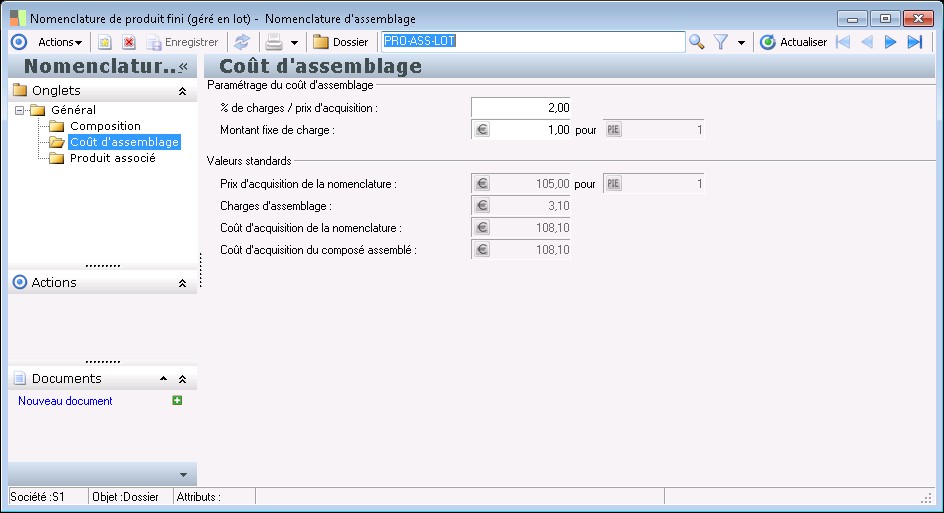Click the filter funnel icon
The image size is (944, 513).
pyautogui.click(x=721, y=42)
